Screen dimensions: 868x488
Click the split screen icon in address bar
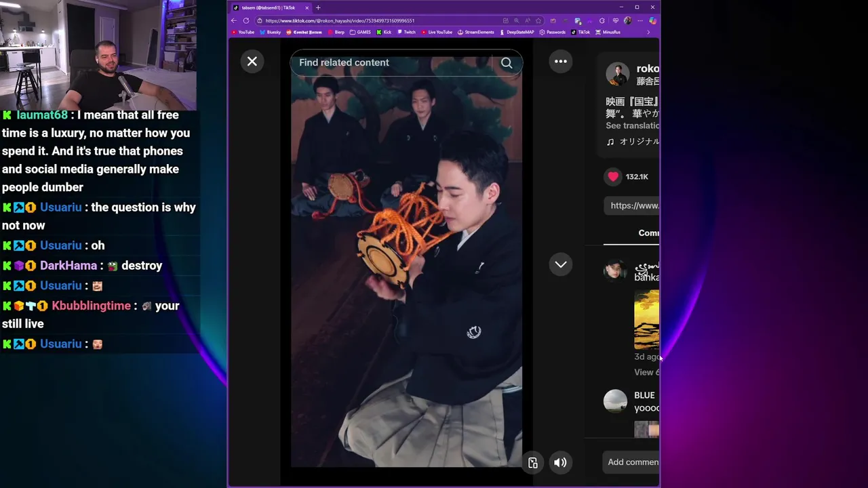pos(506,21)
